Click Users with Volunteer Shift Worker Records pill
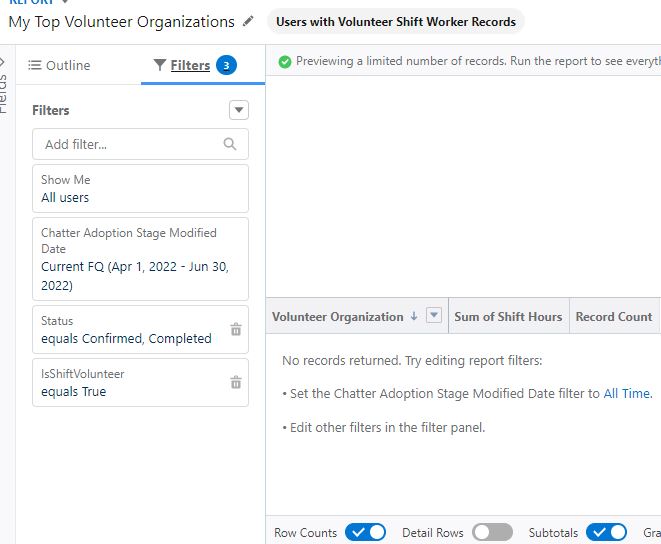 (x=396, y=21)
